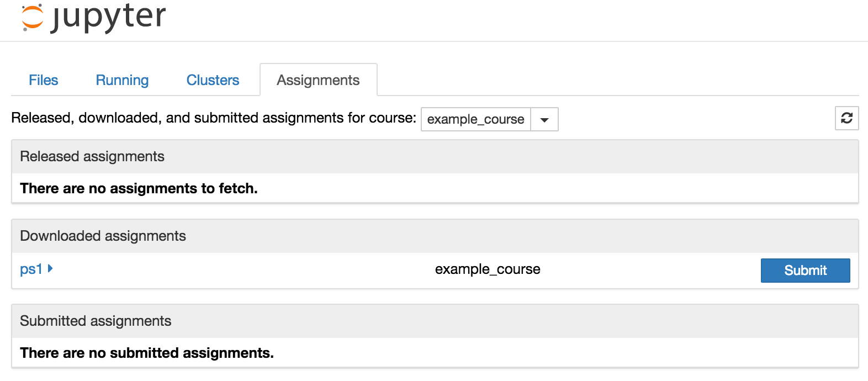
Task: Click the jupyter wordmark text
Action: click(x=109, y=17)
